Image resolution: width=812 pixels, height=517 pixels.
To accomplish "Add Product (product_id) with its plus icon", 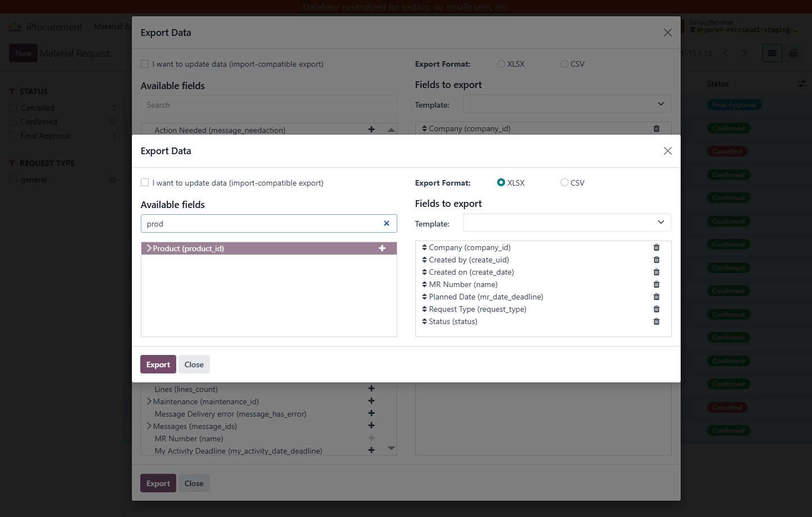I will tap(382, 248).
